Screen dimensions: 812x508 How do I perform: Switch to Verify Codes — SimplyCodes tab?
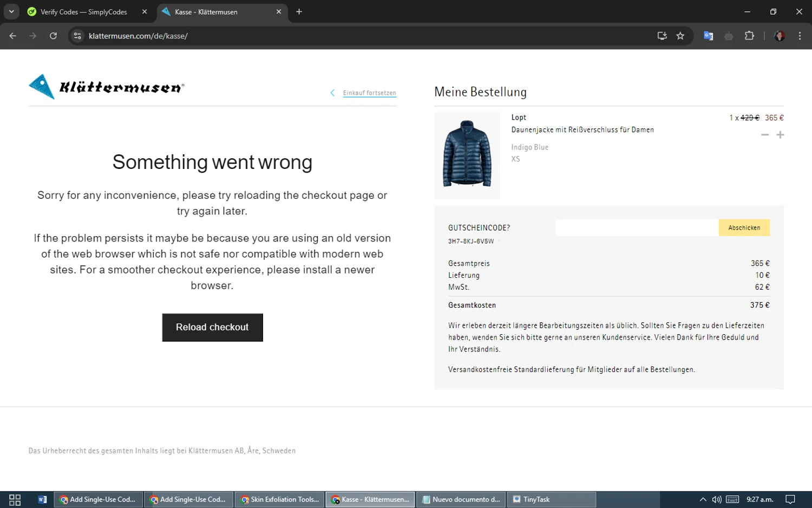point(84,12)
